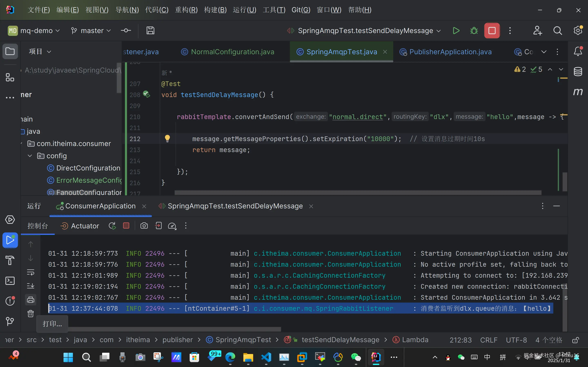Screen dimensions: 588x367
Task: Open the 构建(B) menu
Action: click(215, 10)
